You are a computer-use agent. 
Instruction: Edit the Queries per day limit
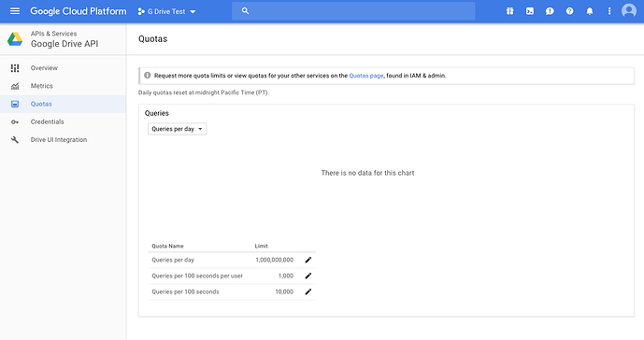click(308, 260)
